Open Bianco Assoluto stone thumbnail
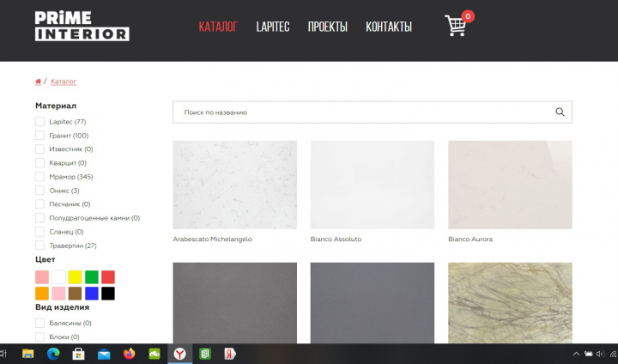 [373, 185]
